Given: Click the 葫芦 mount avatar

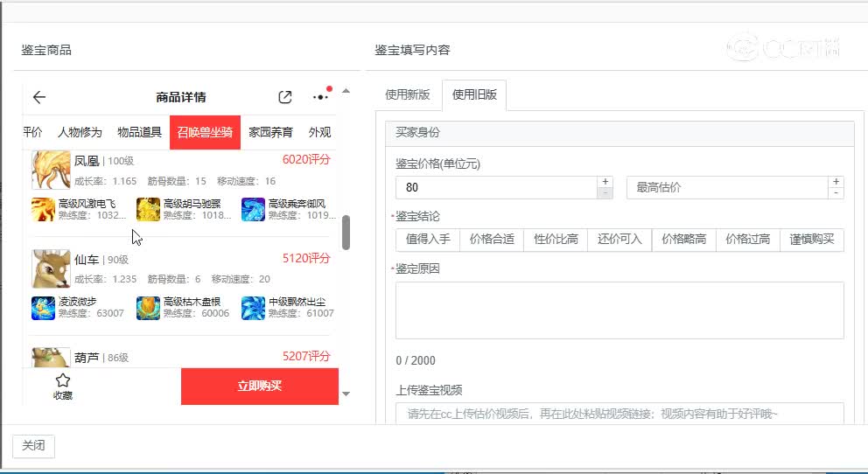Looking at the screenshot, I should pyautogui.click(x=51, y=358).
